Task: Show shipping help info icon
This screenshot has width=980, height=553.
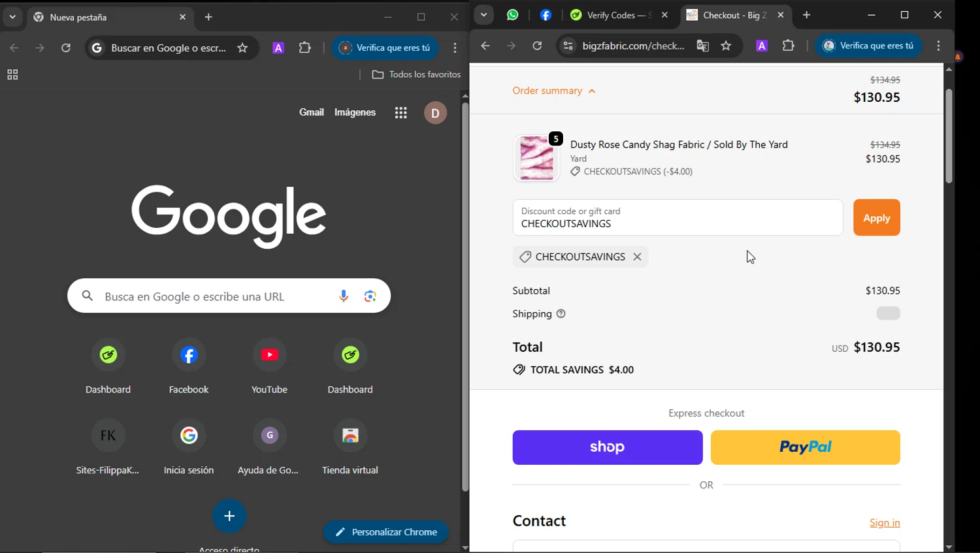Action: (x=561, y=314)
